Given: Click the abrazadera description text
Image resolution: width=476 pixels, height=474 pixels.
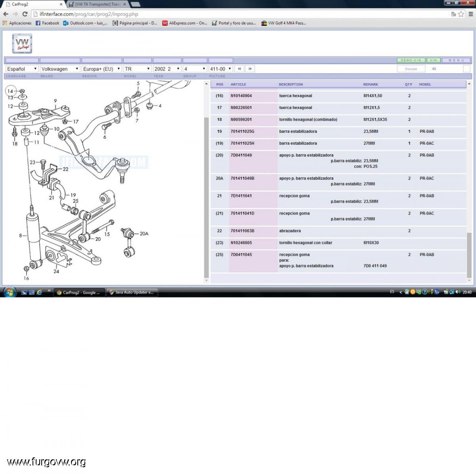Looking at the screenshot, I should [x=290, y=231].
